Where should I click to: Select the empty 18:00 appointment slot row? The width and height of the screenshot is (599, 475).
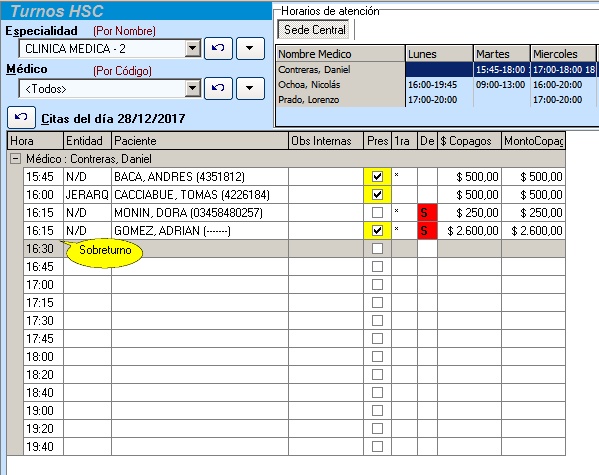tap(294, 357)
